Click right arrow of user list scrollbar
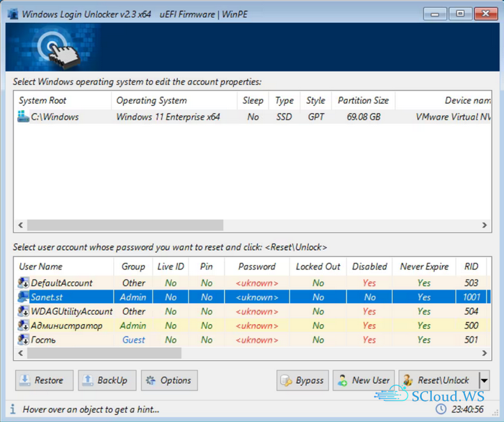Image resolution: width=504 pixels, height=422 pixels. pos(485,353)
